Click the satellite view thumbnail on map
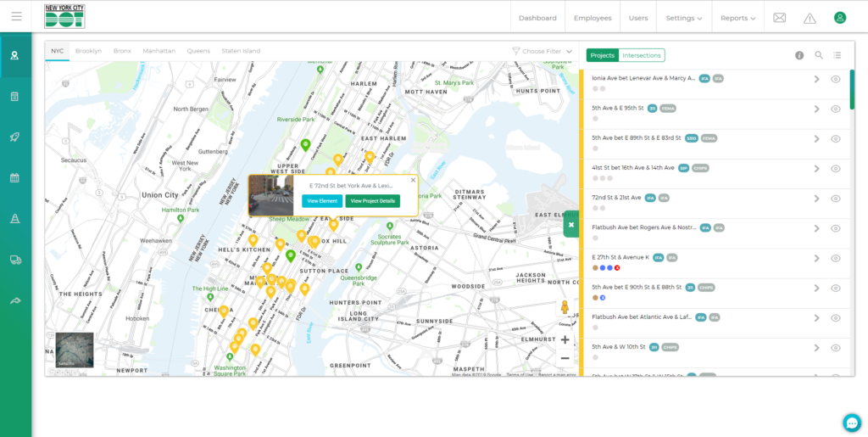The image size is (868, 437). 75,350
